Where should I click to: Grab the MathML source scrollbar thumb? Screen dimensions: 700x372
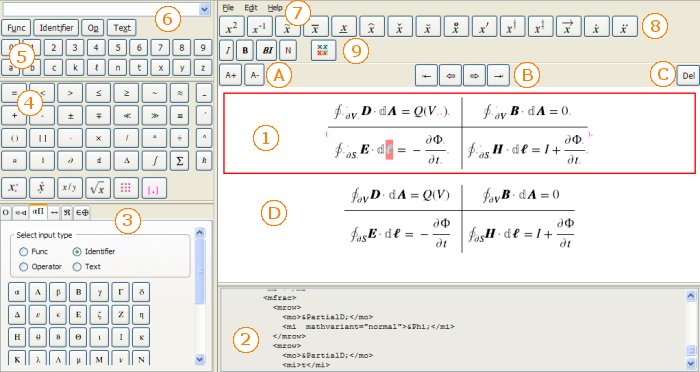[690, 350]
